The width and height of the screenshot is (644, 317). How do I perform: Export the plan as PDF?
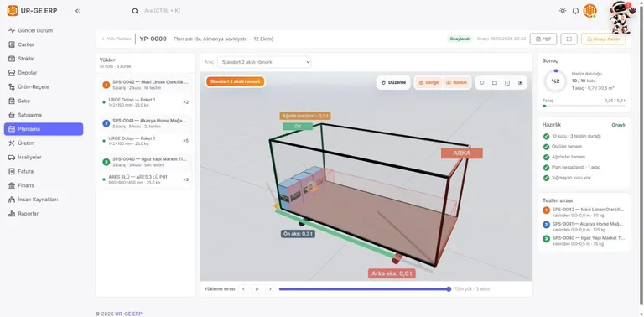(543, 39)
